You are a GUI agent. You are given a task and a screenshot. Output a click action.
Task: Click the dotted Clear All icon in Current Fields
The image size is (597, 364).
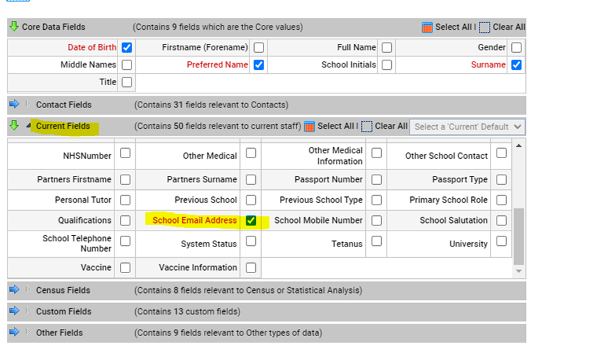[x=366, y=126]
